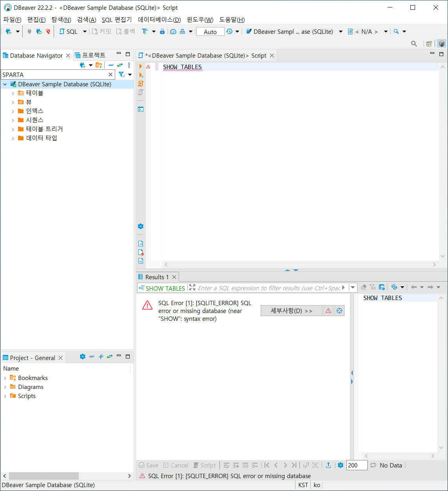Open the 데이터베이스 menu
The height and width of the screenshot is (491, 448).
[x=160, y=20]
